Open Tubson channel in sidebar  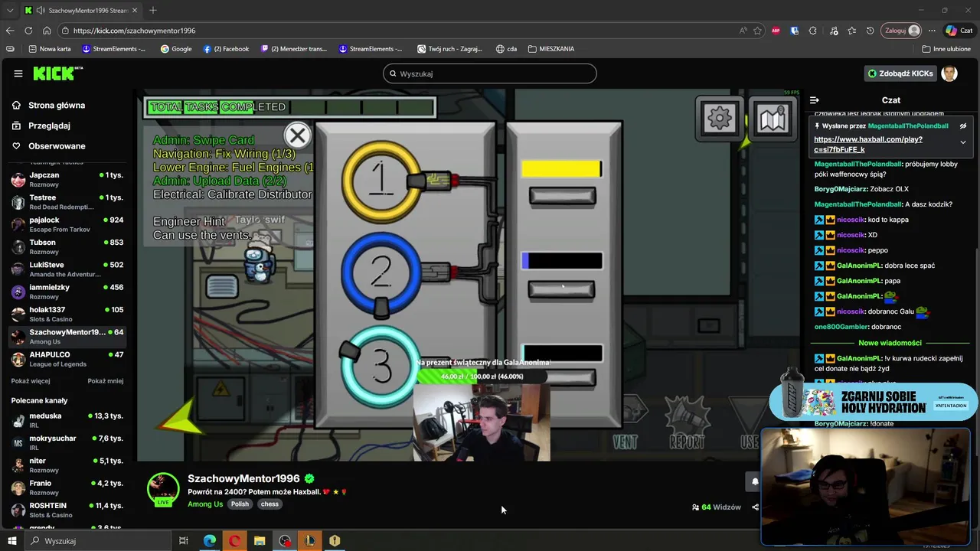pos(67,246)
